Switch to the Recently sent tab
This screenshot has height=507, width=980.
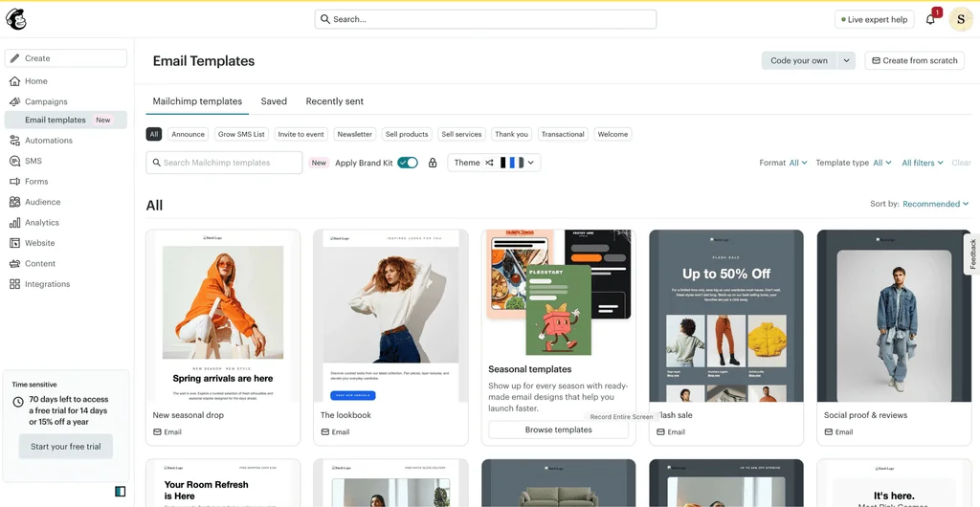334,101
